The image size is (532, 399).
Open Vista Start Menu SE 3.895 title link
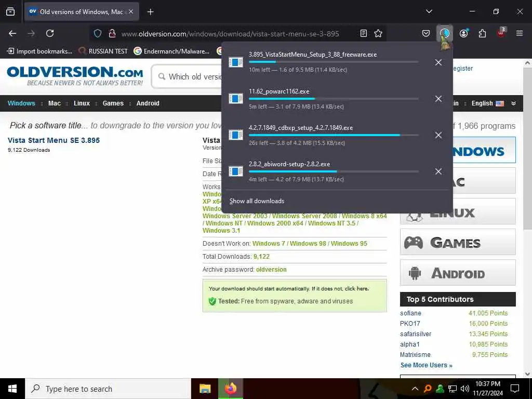pyautogui.click(x=54, y=140)
